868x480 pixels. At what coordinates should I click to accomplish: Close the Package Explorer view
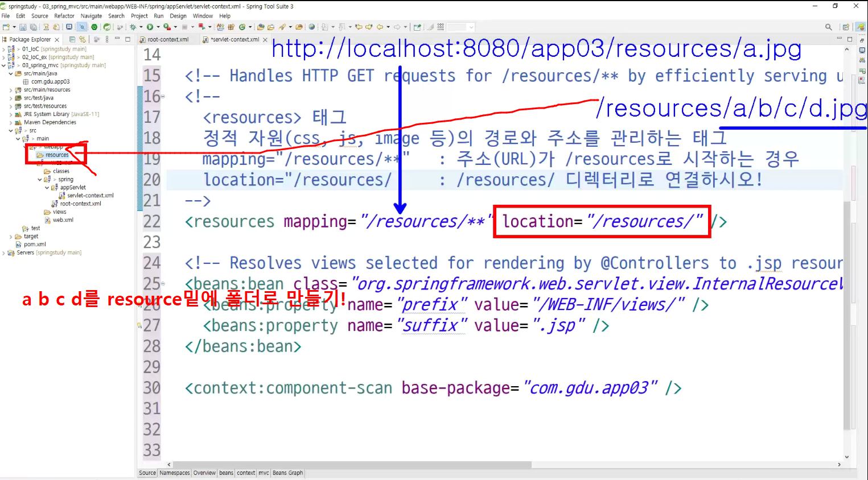tap(57, 40)
